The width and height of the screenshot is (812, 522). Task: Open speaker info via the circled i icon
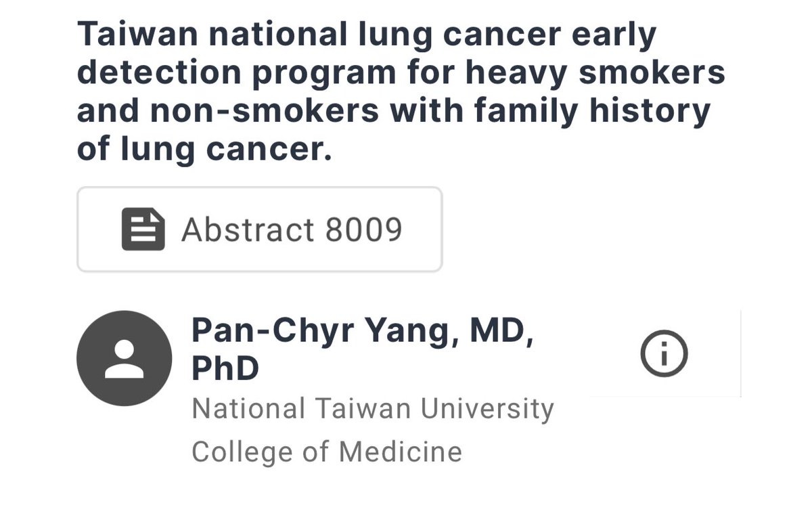[664, 353]
